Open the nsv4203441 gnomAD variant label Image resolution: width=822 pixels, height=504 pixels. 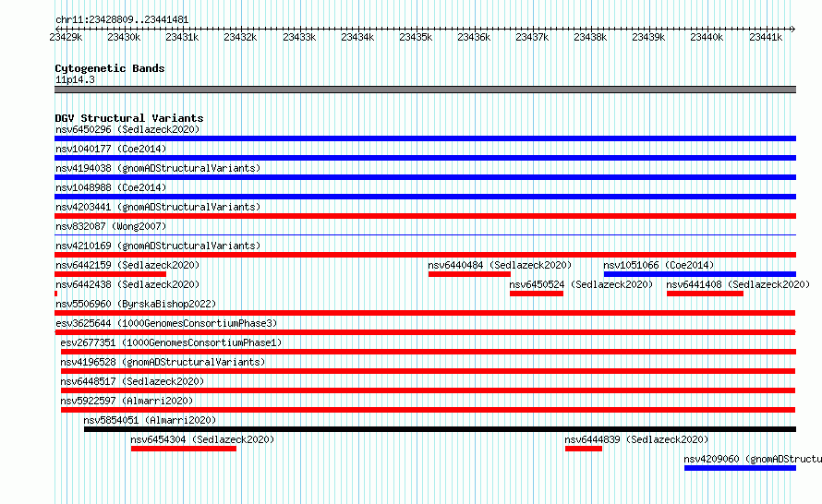(x=158, y=207)
